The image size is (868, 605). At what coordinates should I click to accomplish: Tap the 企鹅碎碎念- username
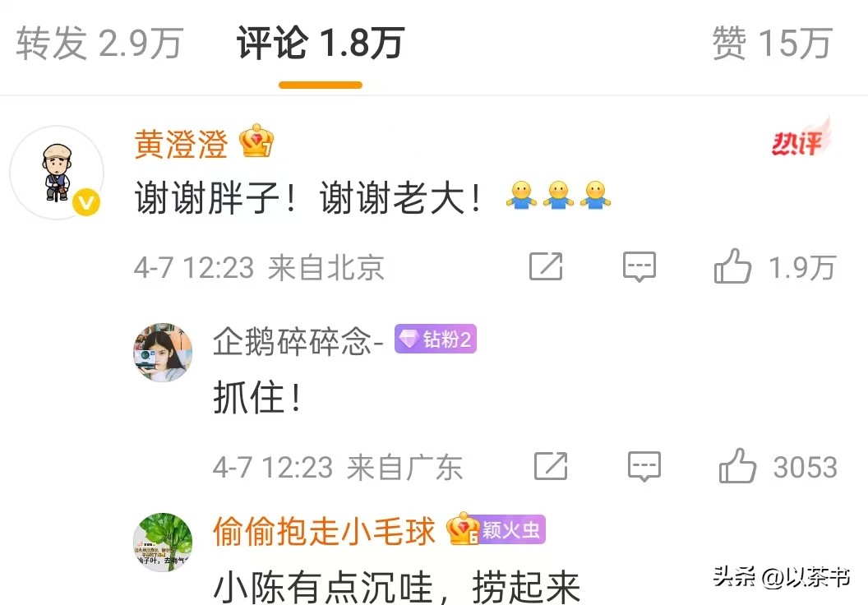point(298,341)
